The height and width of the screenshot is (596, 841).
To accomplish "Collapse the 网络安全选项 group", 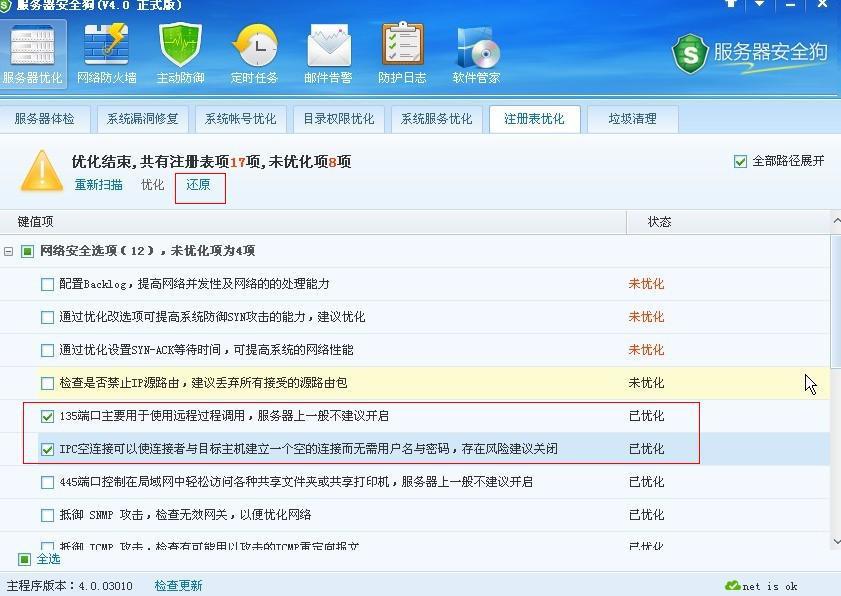I will click(8, 250).
